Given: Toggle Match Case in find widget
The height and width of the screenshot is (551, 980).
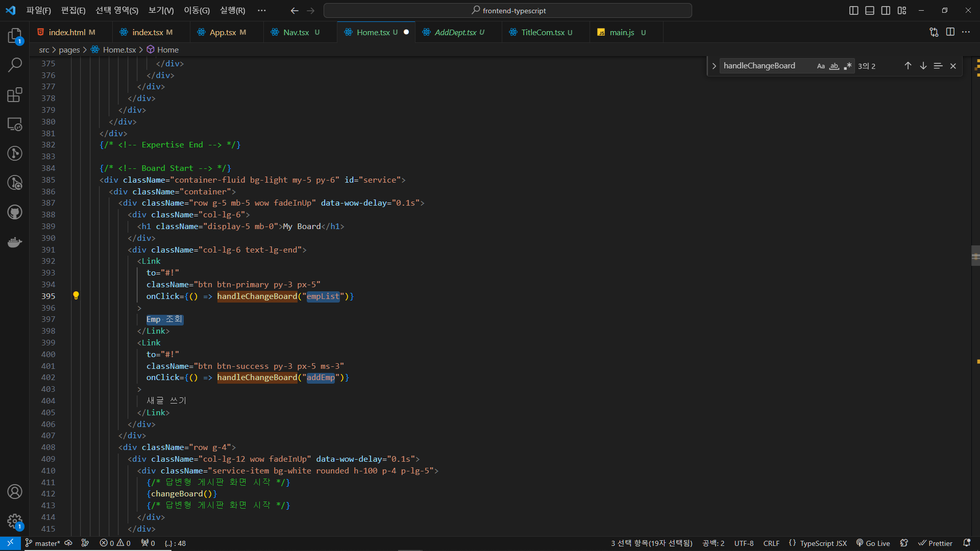Looking at the screenshot, I should [x=821, y=66].
